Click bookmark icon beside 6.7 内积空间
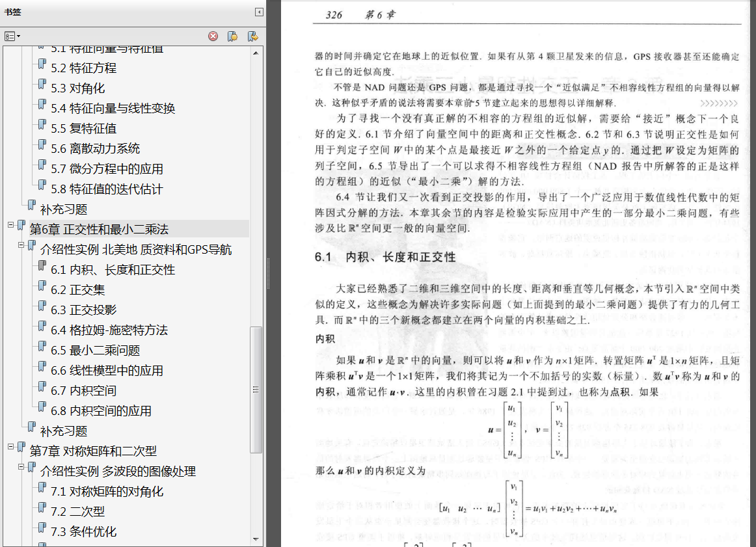This screenshot has width=756, height=547. (42, 386)
